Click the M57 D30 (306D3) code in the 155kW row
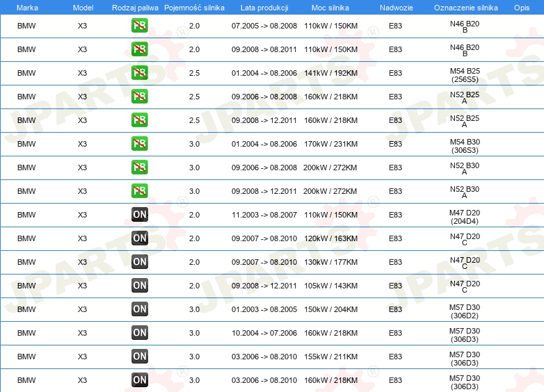 click(465, 359)
